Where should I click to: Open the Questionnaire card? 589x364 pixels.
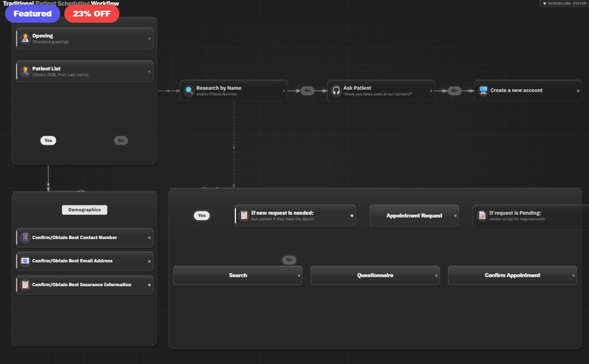click(x=375, y=275)
